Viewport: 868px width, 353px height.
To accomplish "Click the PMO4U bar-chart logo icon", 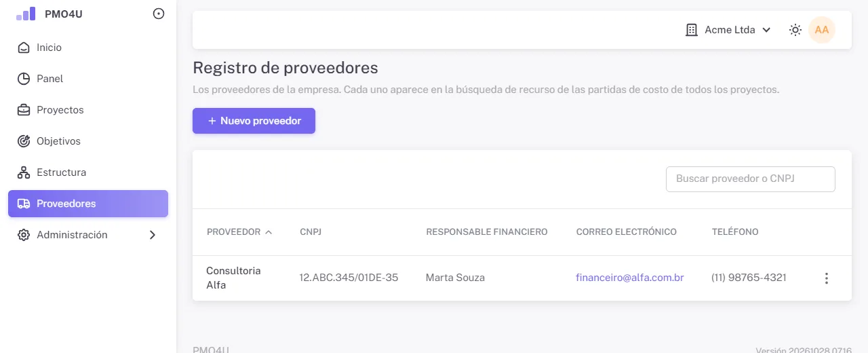I will [26, 14].
